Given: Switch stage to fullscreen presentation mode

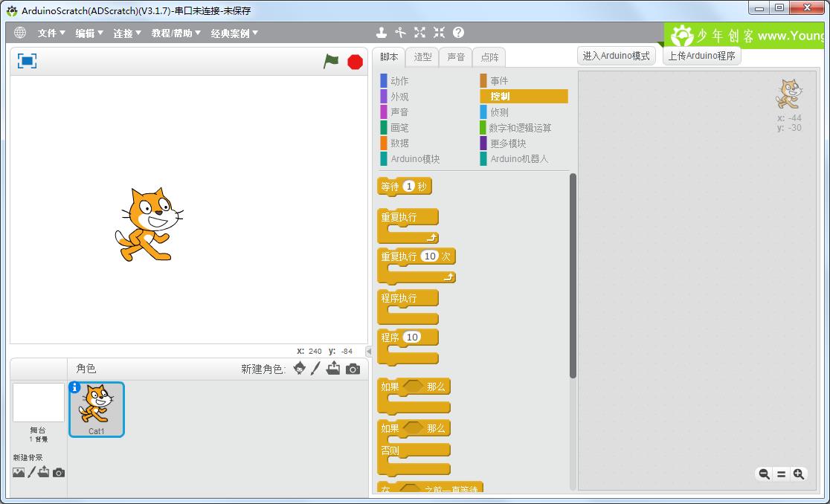Looking at the screenshot, I should point(27,61).
